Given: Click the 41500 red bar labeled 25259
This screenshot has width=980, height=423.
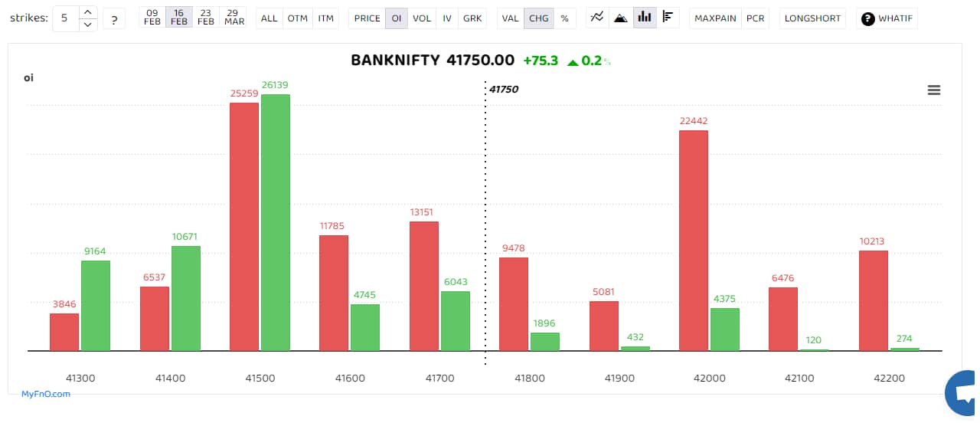Looking at the screenshot, I should point(244,227).
